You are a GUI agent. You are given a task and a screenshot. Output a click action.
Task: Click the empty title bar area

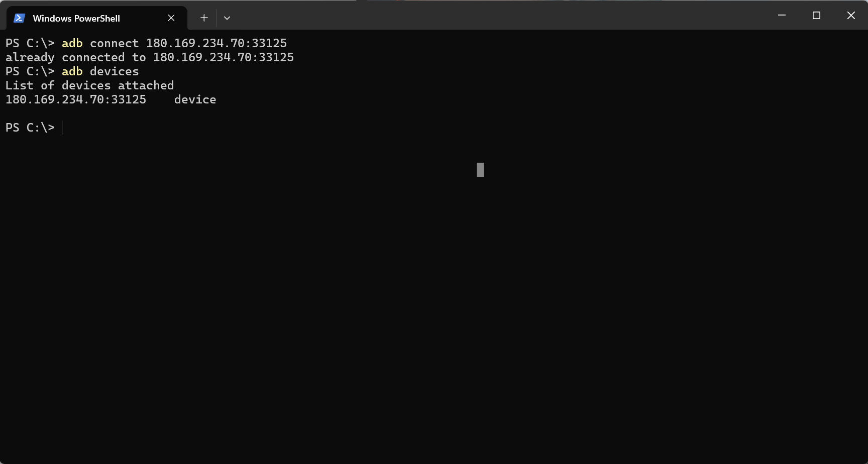pos(502,16)
